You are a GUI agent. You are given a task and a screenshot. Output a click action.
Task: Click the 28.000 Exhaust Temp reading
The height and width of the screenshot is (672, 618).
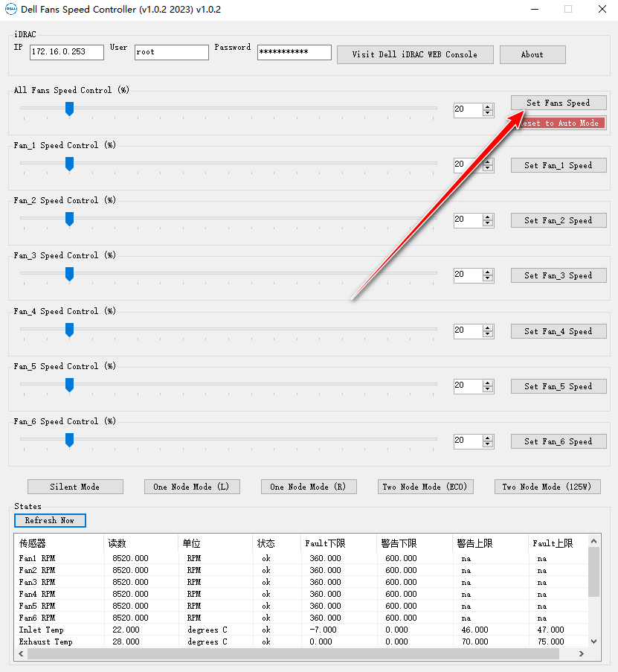pyautogui.click(x=126, y=641)
